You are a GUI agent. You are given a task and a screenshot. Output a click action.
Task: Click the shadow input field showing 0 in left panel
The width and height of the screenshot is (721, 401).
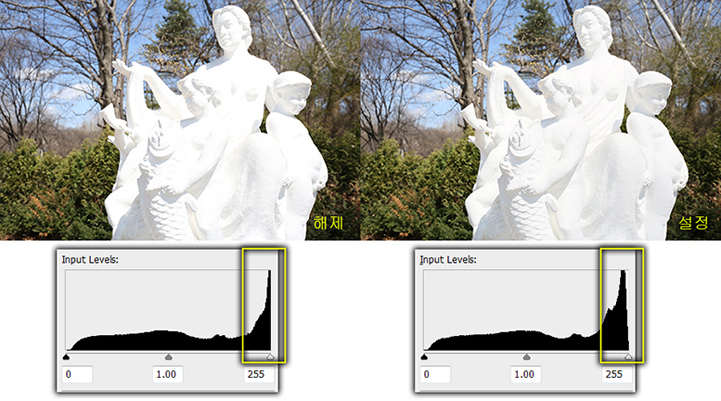(x=77, y=374)
